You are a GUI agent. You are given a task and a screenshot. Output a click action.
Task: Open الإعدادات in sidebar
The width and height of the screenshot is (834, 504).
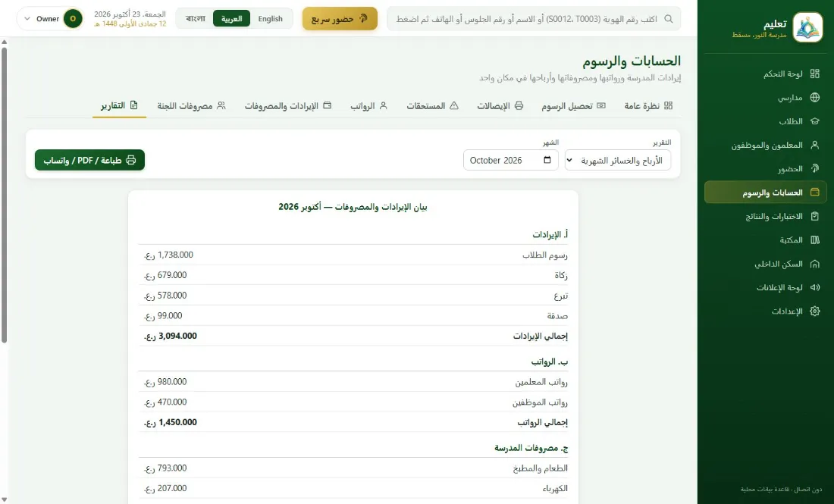[x=766, y=311]
